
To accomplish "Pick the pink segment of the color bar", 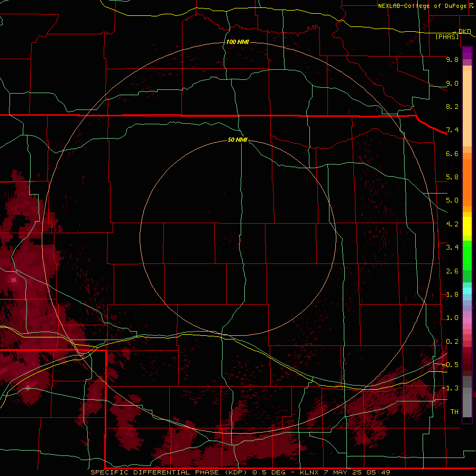I will click(x=467, y=320).
